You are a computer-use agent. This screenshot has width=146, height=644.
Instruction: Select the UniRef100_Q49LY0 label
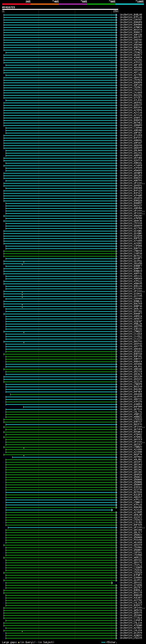[x=131, y=308]
